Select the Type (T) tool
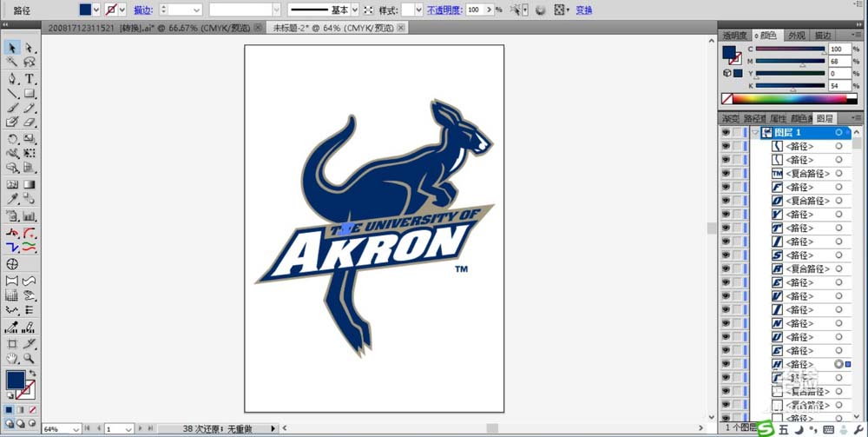Viewport: 868px width, 437px height. (30, 79)
